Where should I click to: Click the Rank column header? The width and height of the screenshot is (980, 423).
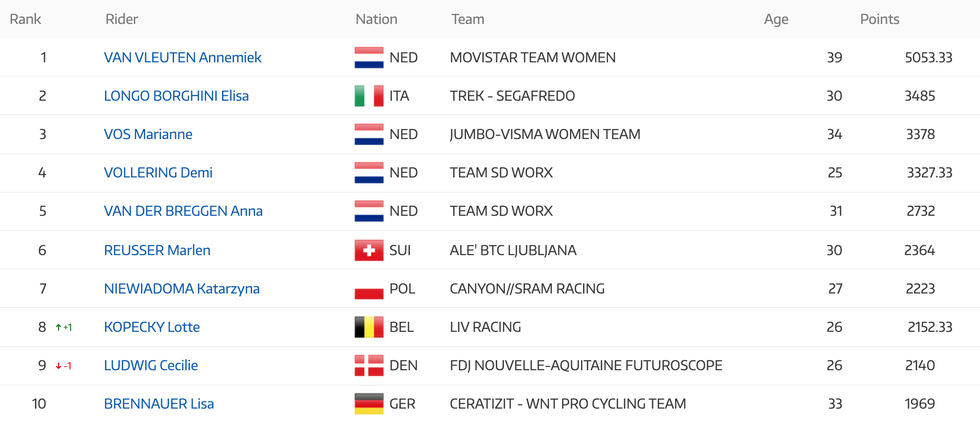pyautogui.click(x=26, y=19)
